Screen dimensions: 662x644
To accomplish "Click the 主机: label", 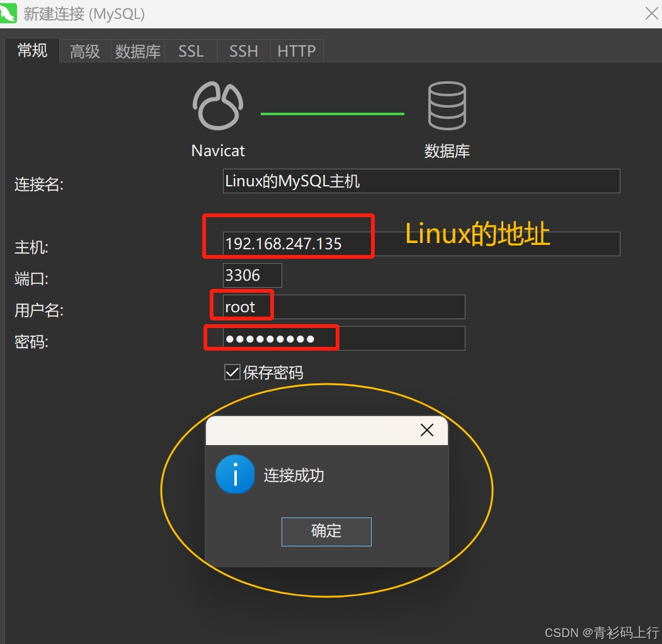I will 31,247.
